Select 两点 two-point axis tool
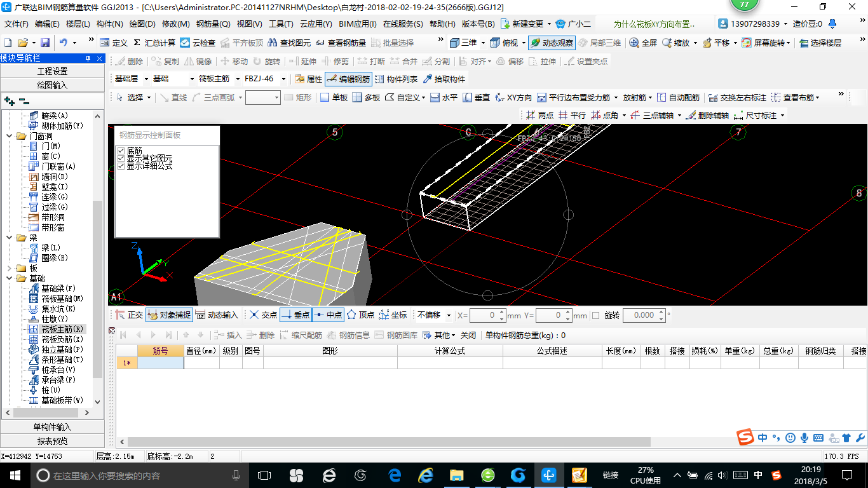 point(539,115)
